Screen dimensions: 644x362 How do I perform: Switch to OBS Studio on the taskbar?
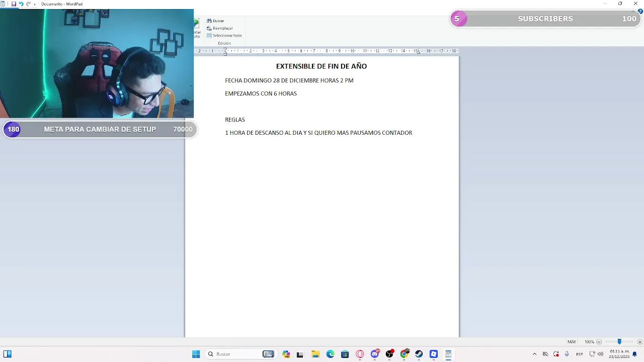click(389, 354)
